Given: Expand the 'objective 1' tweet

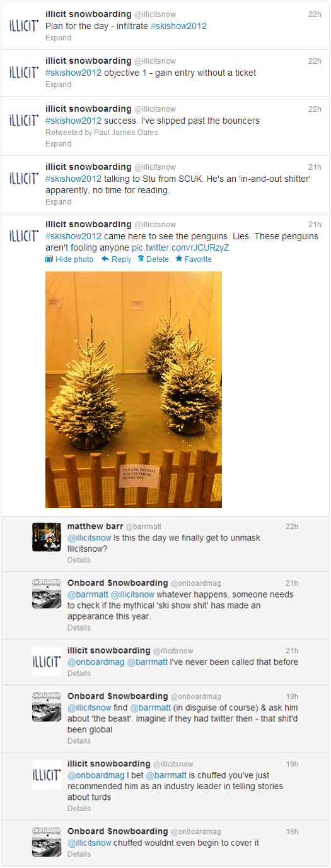Looking at the screenshot, I should coord(58,85).
